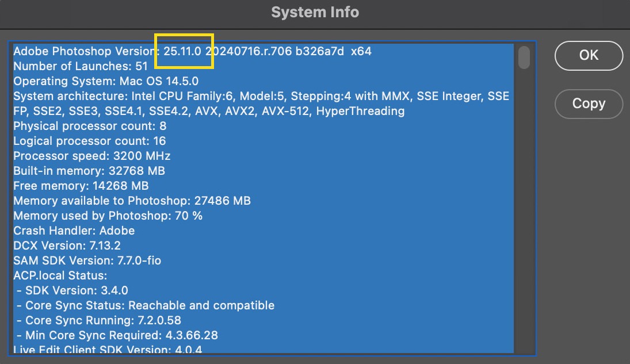Click the Physical processor count line
Image resolution: width=630 pixels, height=364 pixels.
click(x=90, y=126)
